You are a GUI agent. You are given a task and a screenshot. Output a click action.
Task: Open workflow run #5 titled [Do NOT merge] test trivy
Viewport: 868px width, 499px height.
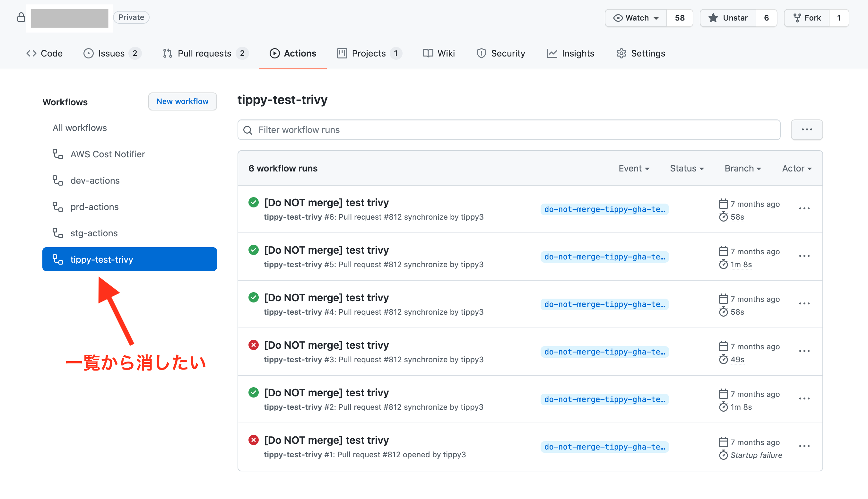(x=326, y=250)
